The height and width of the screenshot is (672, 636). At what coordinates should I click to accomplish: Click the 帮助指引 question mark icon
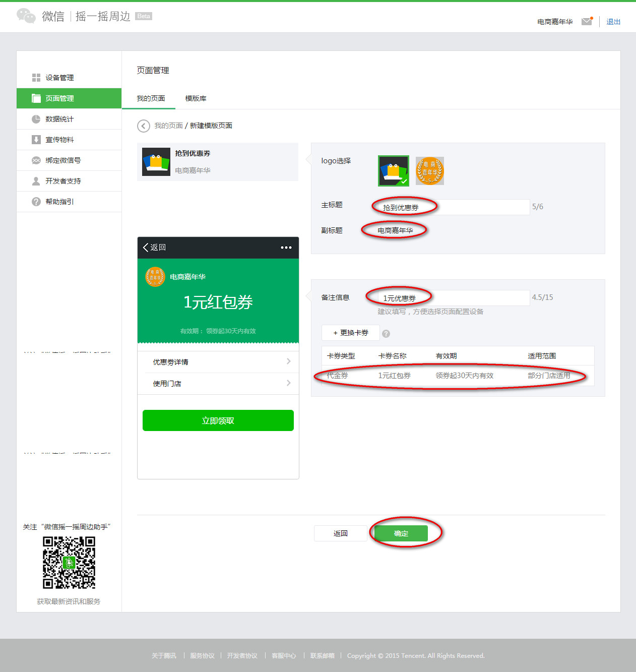[x=36, y=202]
